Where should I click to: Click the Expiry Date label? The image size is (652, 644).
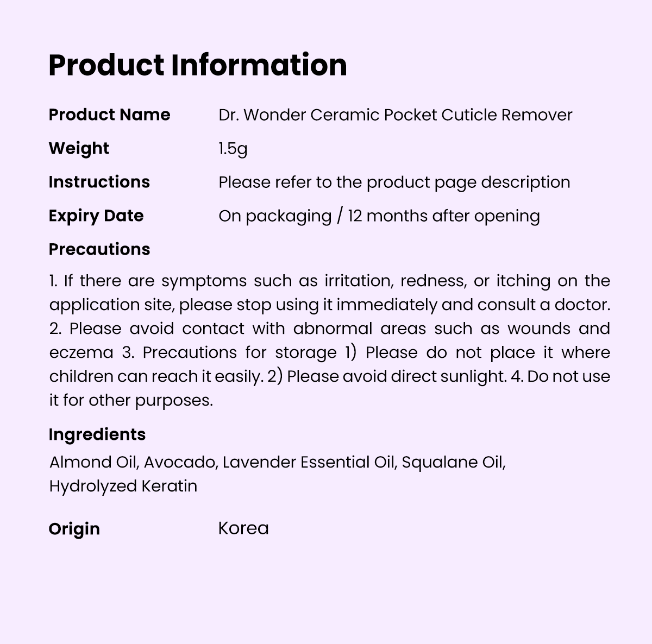(96, 216)
